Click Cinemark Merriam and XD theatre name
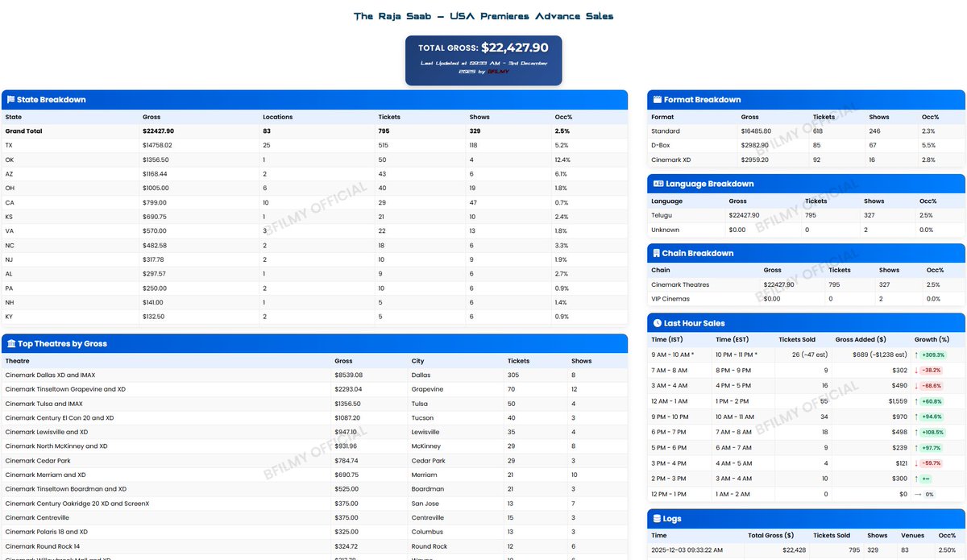 [x=45, y=475]
